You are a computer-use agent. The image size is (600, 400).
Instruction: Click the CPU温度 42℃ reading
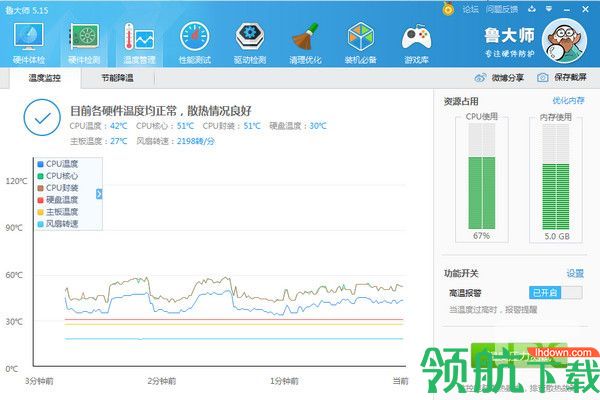click(x=98, y=126)
